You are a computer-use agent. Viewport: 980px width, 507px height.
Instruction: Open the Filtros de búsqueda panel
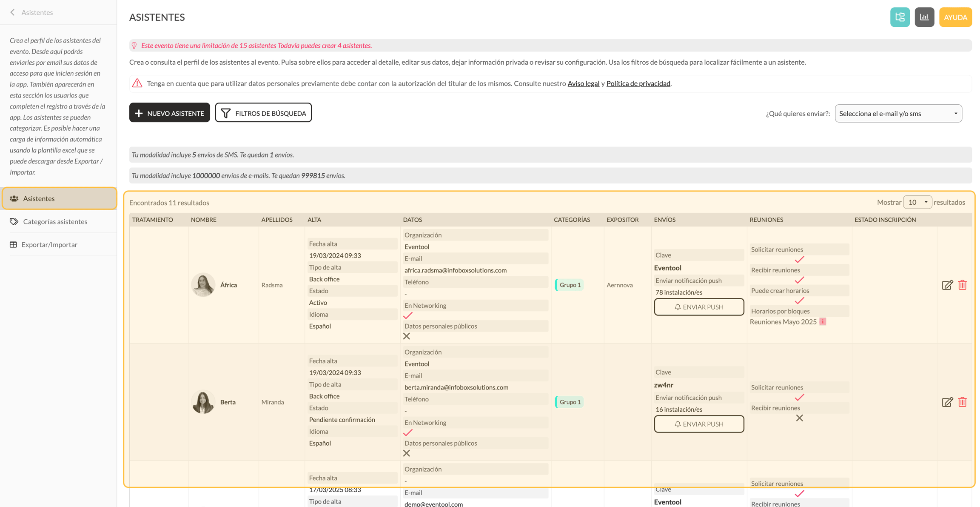263,113
